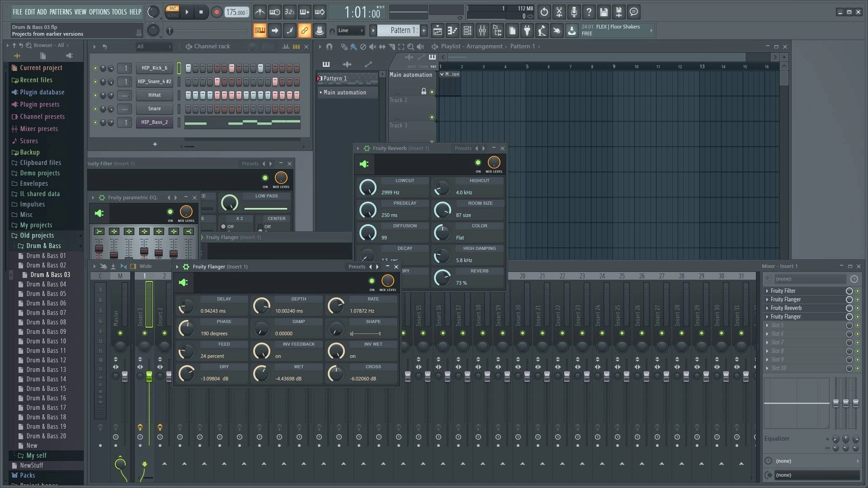Toggle Fruity Flanger ON light
The image size is (868, 488).
(372, 281)
